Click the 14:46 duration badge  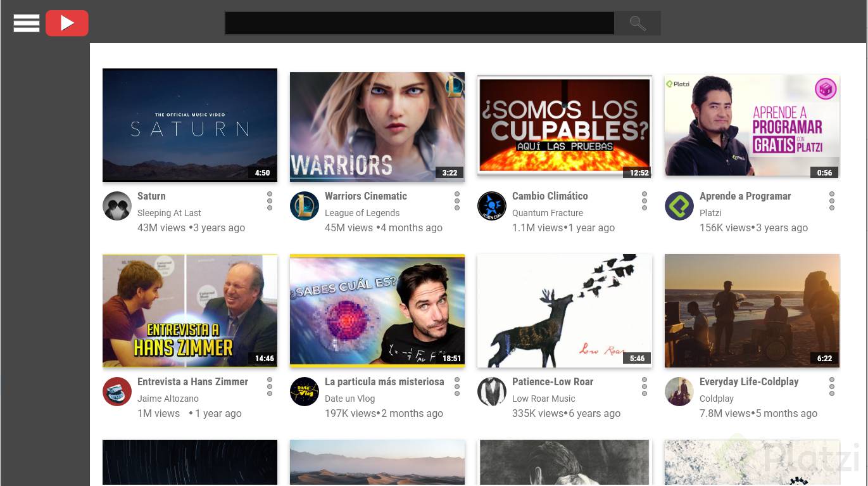(x=264, y=358)
